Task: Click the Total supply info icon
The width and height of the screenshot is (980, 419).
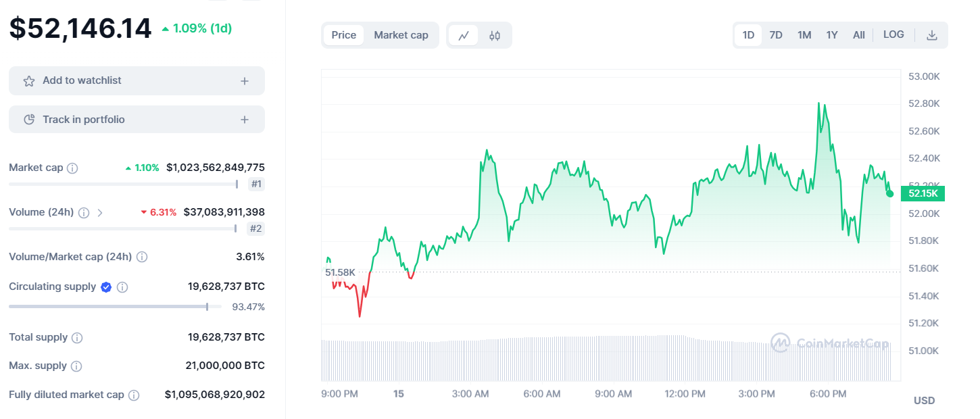Action: pos(77,337)
